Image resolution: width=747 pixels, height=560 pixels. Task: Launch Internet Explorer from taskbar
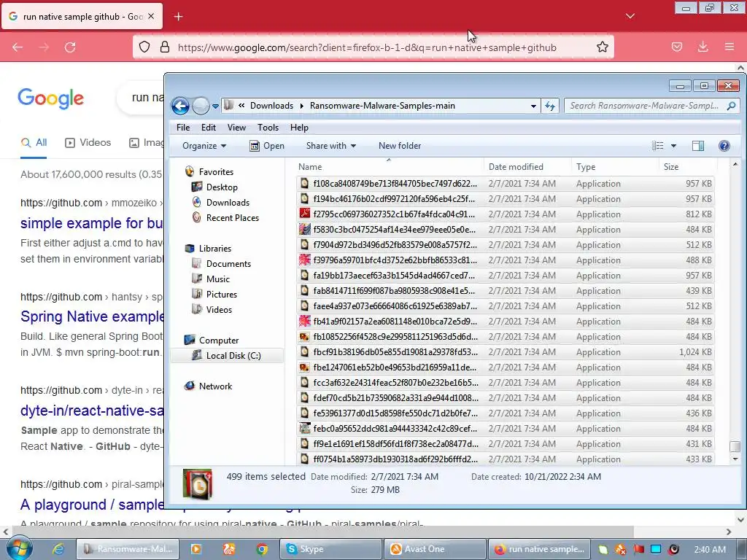coord(58,549)
